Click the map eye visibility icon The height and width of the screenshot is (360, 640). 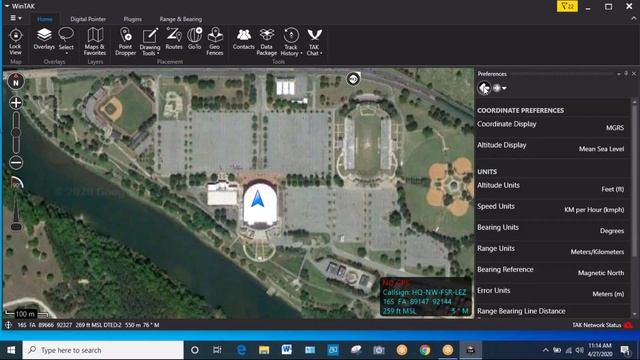(353, 78)
